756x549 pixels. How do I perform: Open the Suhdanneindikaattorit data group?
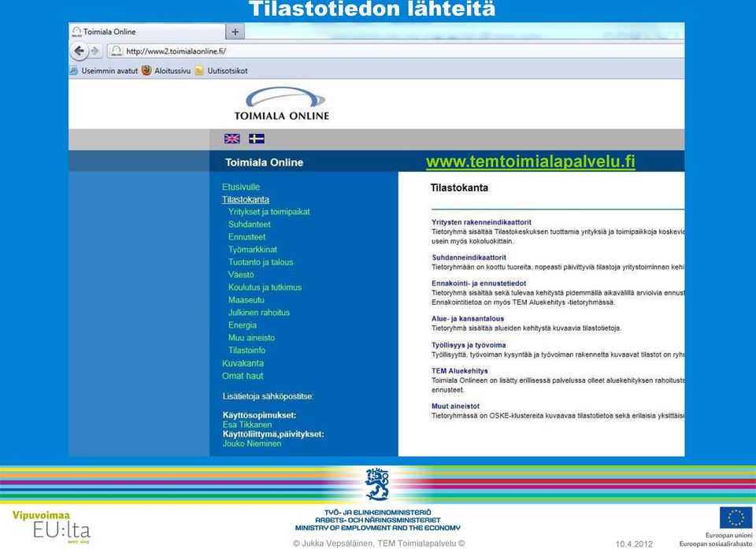[469, 258]
